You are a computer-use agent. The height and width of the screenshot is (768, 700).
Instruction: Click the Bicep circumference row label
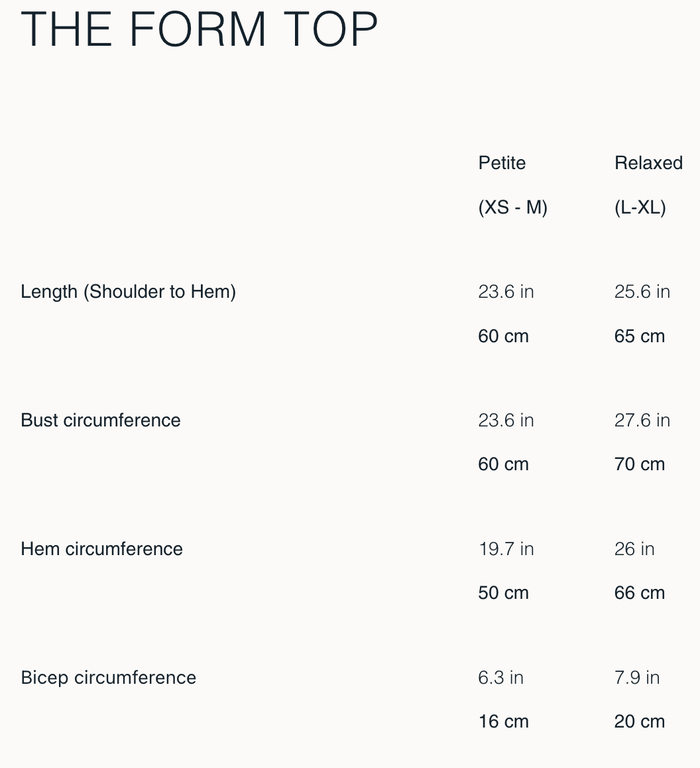click(109, 677)
